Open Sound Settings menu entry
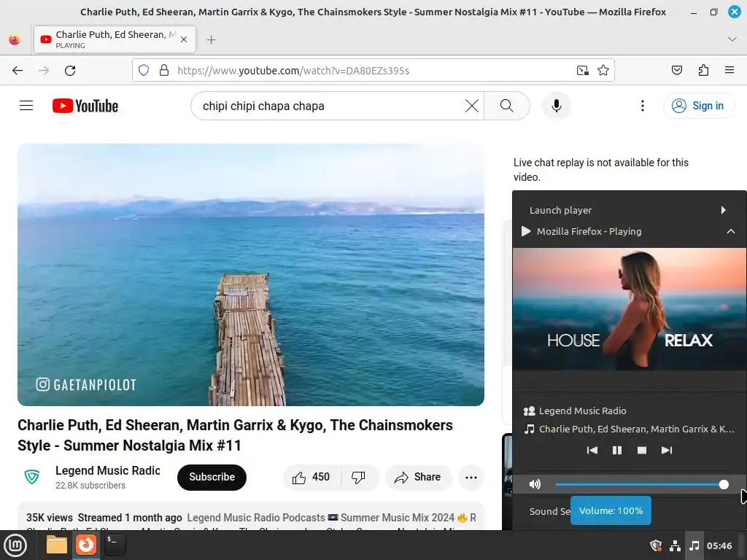The height and width of the screenshot is (560, 747). click(x=550, y=511)
